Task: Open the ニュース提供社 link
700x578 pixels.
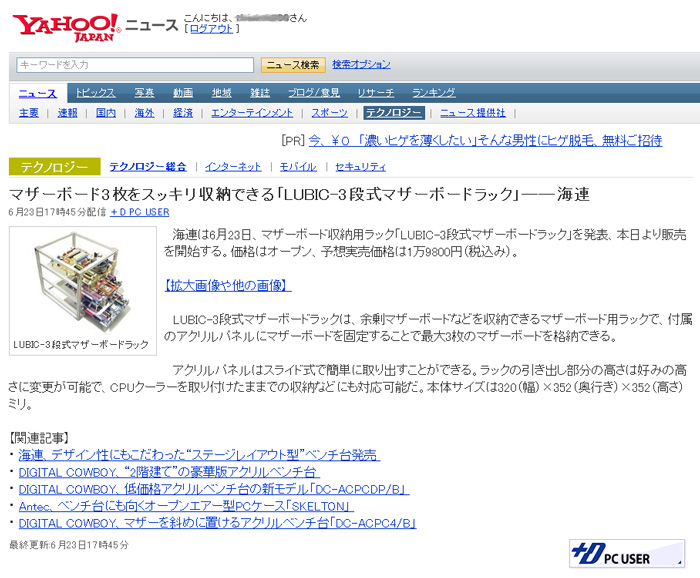Action: point(473,113)
